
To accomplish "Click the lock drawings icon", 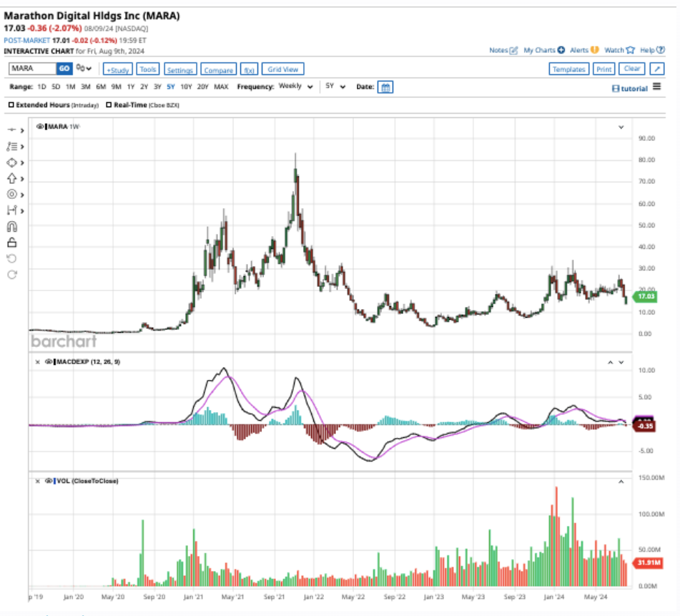I will point(11,243).
